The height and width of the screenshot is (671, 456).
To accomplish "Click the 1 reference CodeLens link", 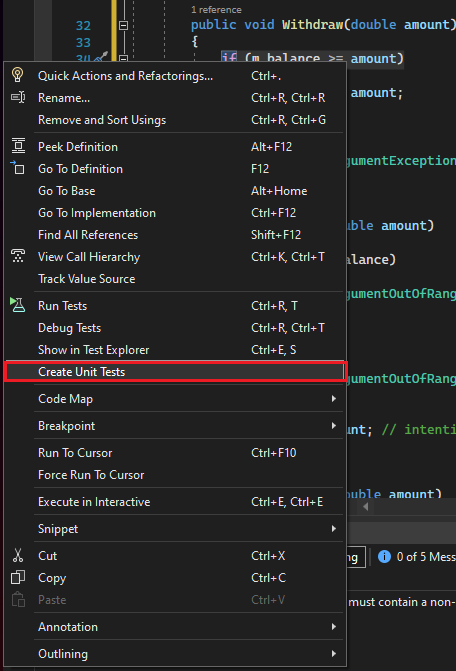I will pos(216,9).
